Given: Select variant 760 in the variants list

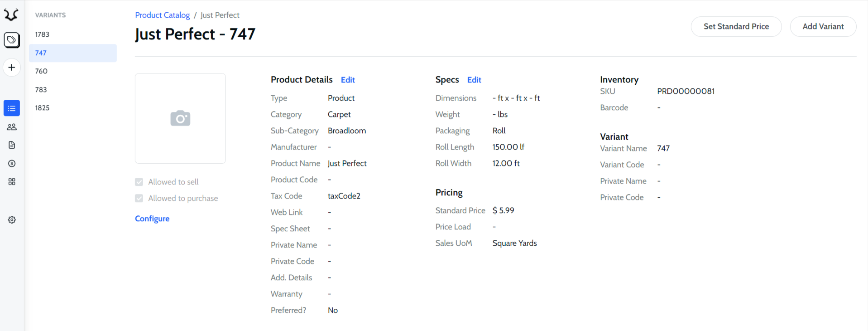Looking at the screenshot, I should tap(41, 71).
